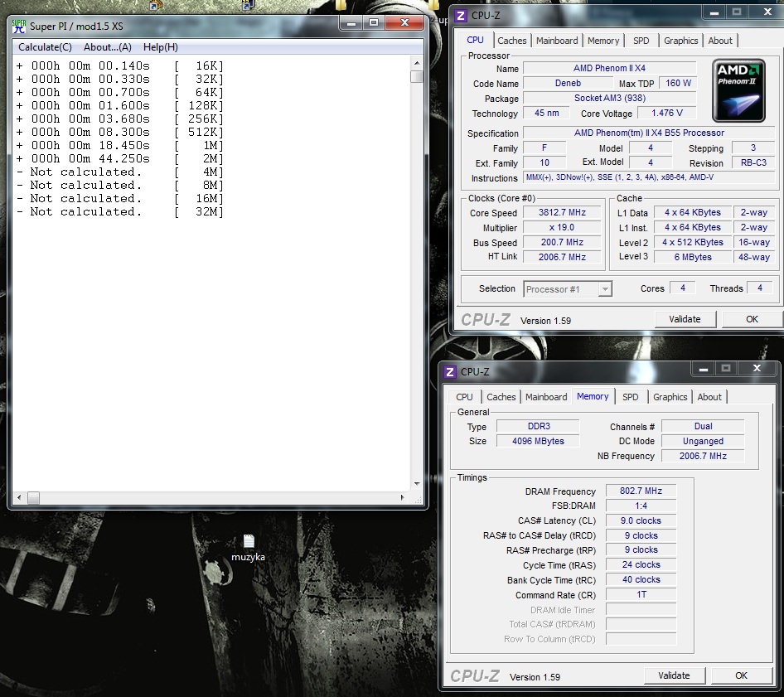This screenshot has height=697, width=784.
Task: Click Code Name value Deneb
Action: click(x=568, y=84)
